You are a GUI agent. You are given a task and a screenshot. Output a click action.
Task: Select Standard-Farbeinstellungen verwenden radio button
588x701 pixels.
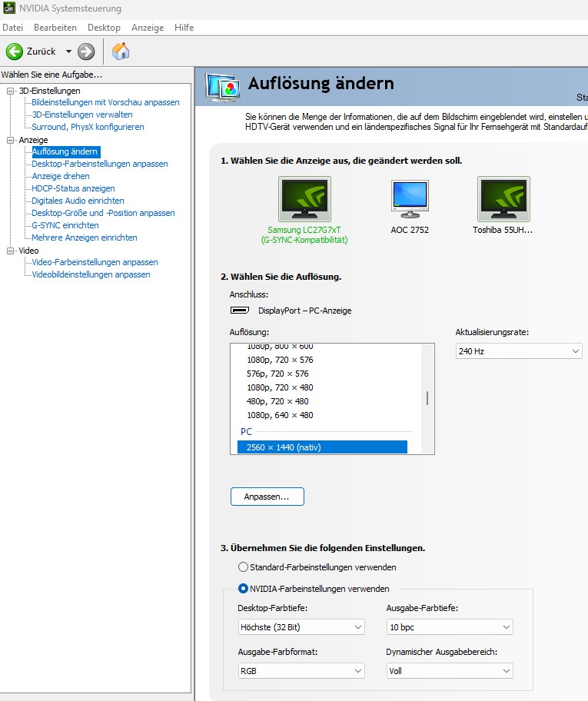click(243, 567)
